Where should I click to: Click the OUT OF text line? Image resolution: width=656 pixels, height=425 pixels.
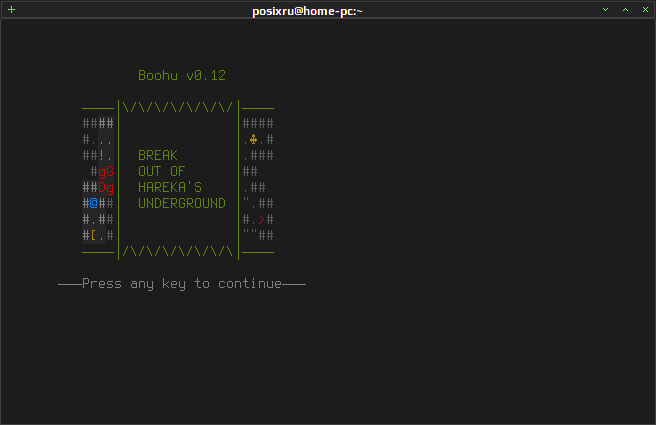pyautogui.click(x=161, y=172)
